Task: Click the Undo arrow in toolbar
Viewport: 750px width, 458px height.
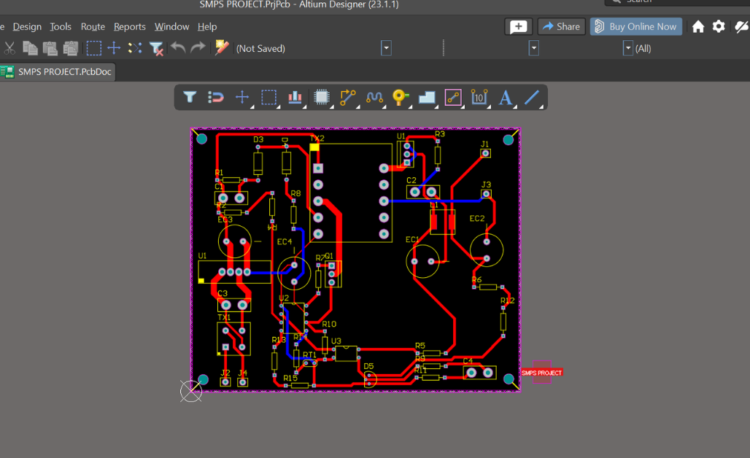Action: click(x=177, y=47)
